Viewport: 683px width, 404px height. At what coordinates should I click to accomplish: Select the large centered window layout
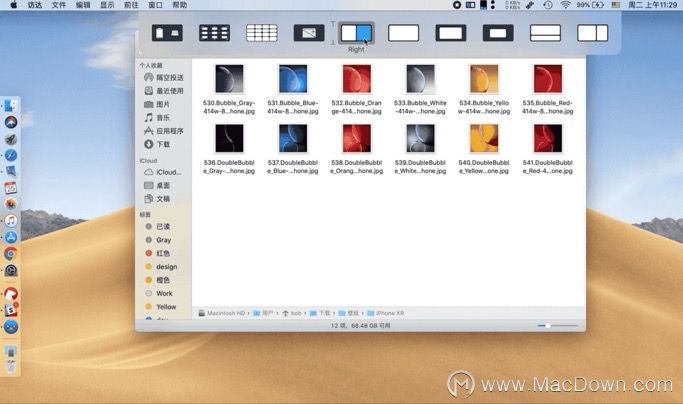pyautogui.click(x=451, y=33)
